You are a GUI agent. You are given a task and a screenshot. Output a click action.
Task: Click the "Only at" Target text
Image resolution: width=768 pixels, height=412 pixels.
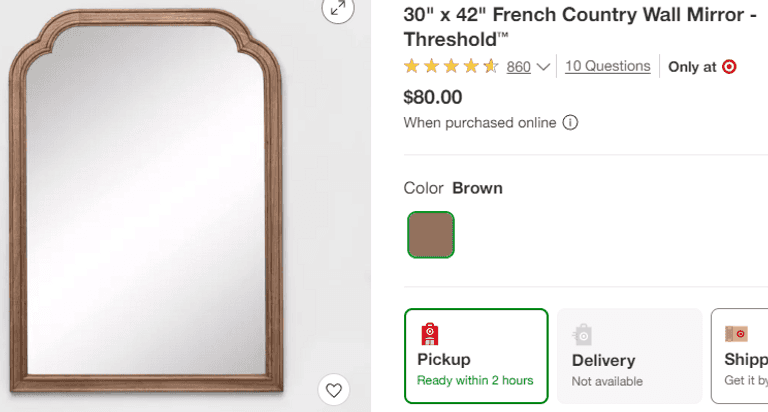pos(692,67)
